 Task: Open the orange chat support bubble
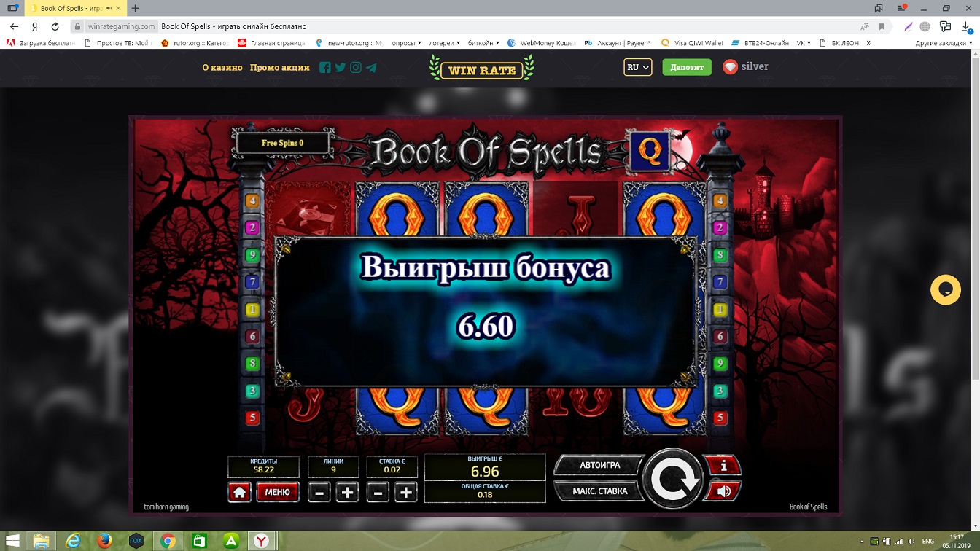tap(945, 290)
